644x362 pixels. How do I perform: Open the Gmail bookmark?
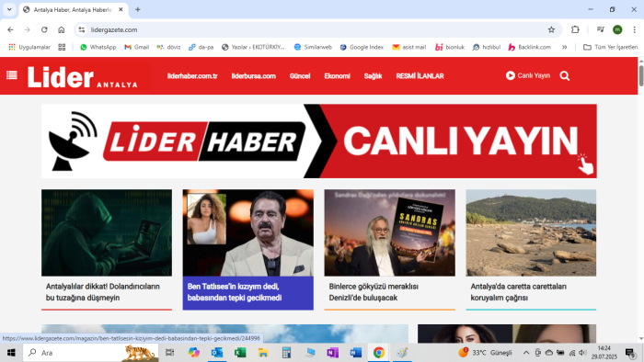[136, 47]
